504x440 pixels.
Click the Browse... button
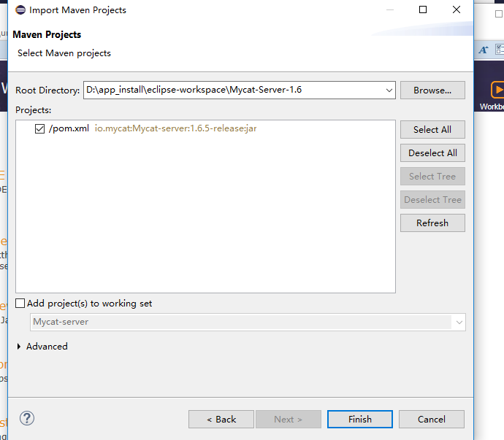[432, 90]
